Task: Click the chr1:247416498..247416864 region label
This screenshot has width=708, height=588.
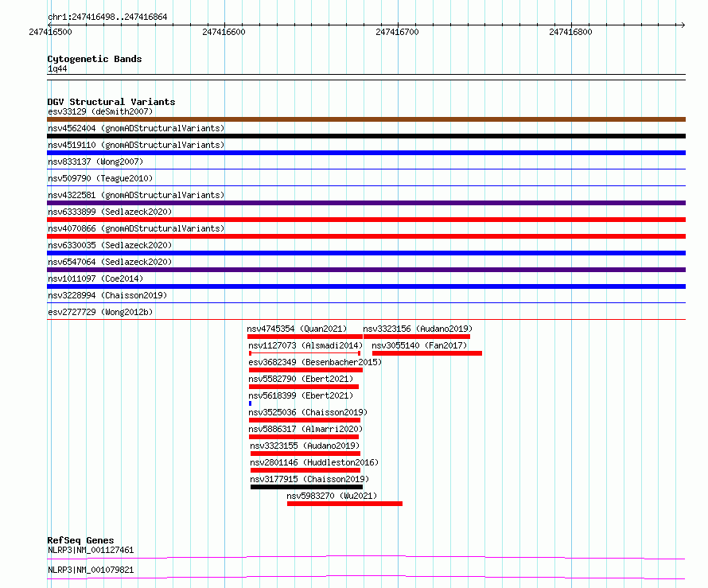Action: (x=107, y=17)
